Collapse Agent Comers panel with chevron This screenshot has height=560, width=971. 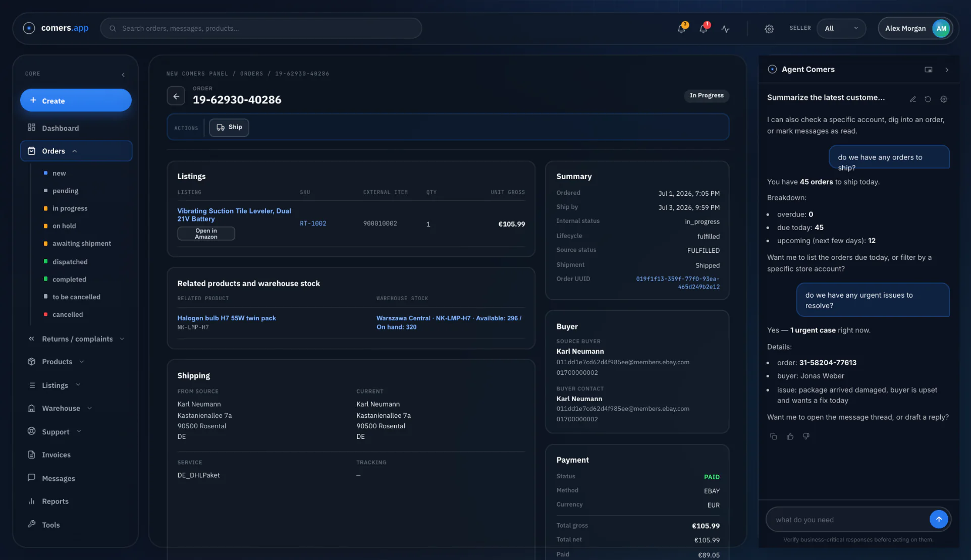(x=947, y=70)
